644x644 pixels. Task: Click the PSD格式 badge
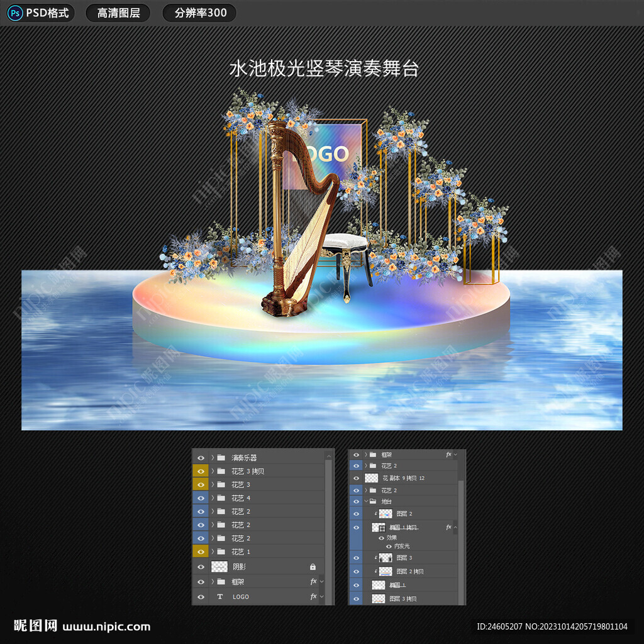tap(40, 13)
